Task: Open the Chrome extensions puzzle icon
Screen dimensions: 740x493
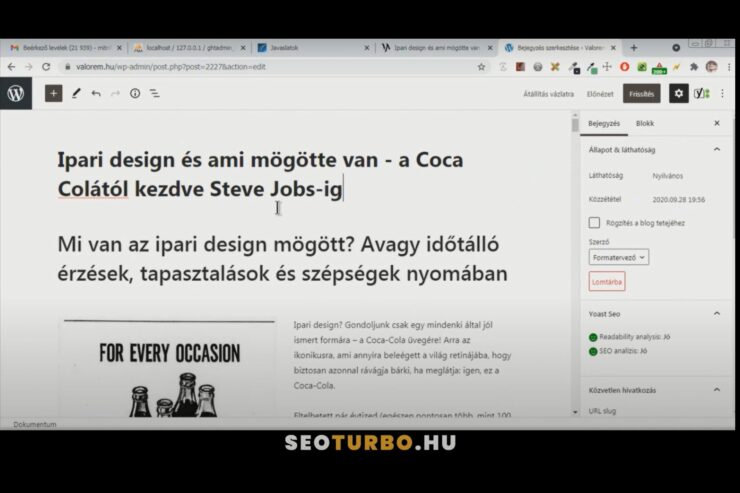Action: click(694, 67)
